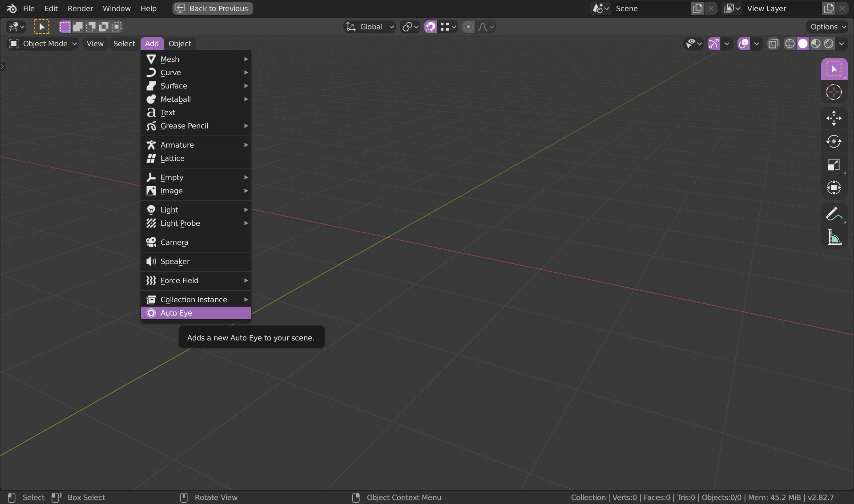Expand the Mesh submenu
Image resolution: width=854 pixels, height=504 pixels.
[x=178, y=59]
